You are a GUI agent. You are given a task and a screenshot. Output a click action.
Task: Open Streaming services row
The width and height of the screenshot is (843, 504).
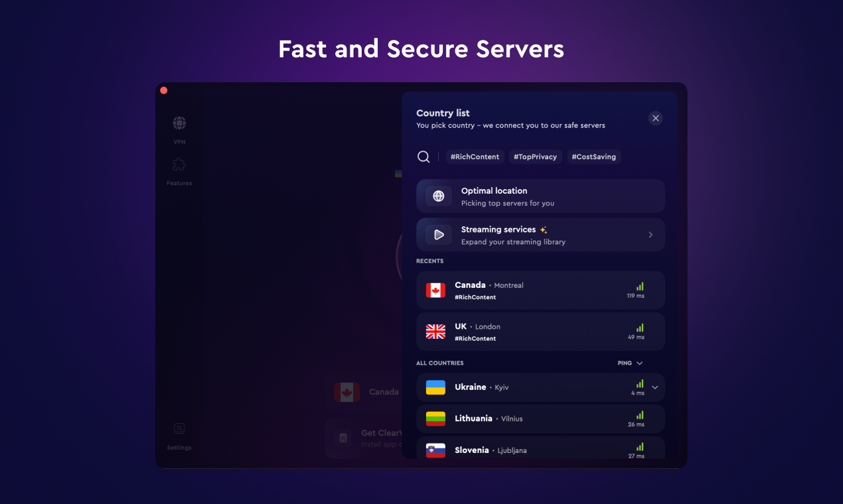coord(540,235)
